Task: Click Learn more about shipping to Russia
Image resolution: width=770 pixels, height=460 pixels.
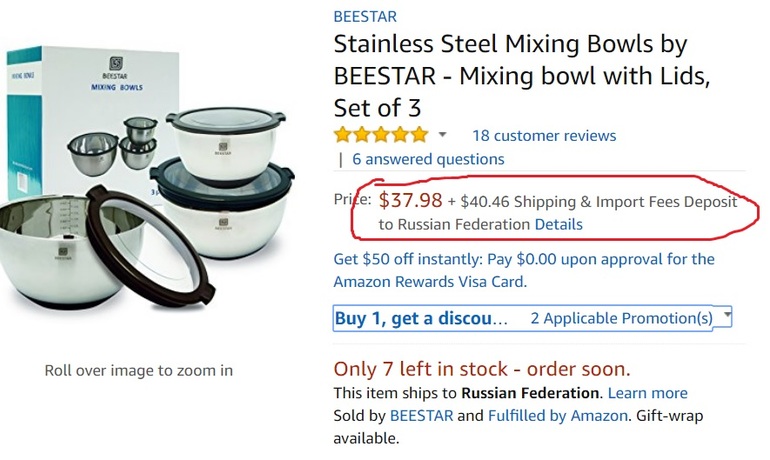Action: click(647, 393)
